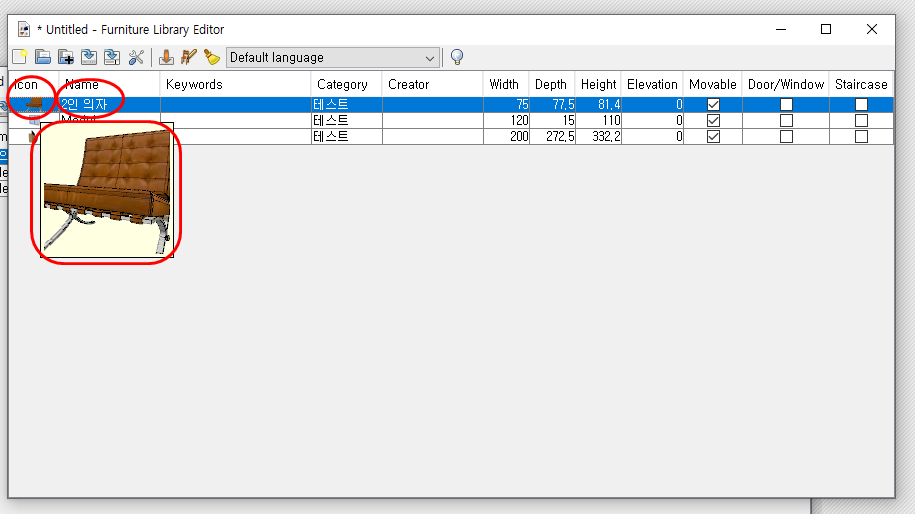This screenshot has width=915, height=514.
Task: Enable Staircase in the width 200 row
Action: (861, 137)
